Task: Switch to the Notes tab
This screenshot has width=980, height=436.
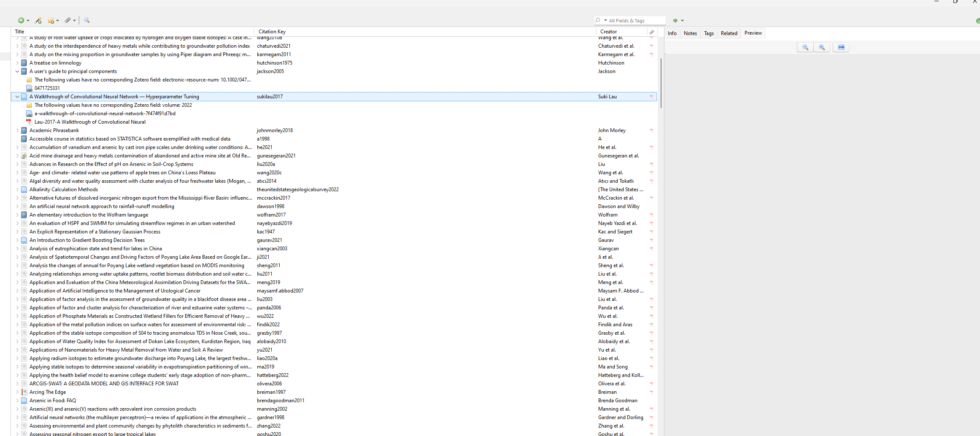Action: point(690,33)
